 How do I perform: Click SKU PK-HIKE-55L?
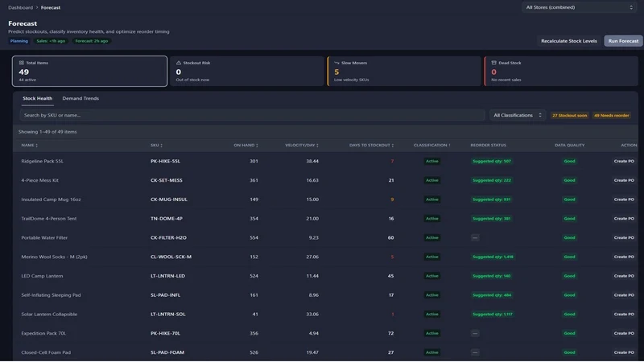(165, 162)
